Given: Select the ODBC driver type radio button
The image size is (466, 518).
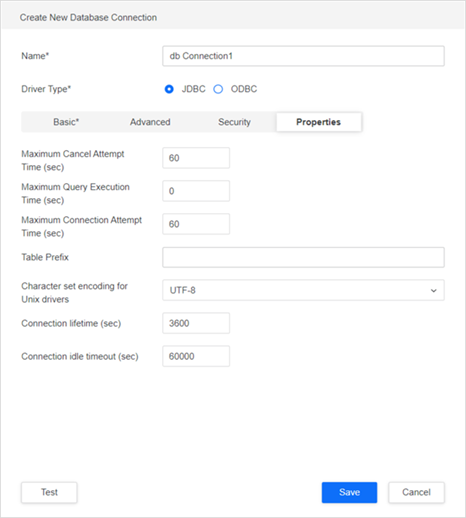Looking at the screenshot, I should [218, 89].
